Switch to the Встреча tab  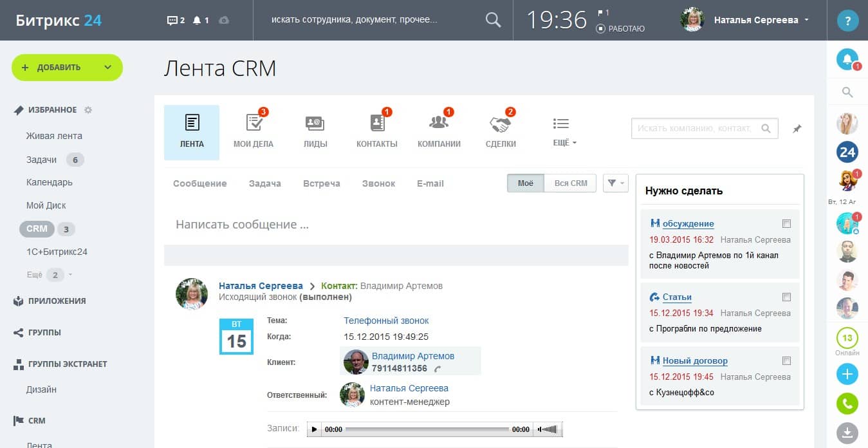tap(321, 183)
